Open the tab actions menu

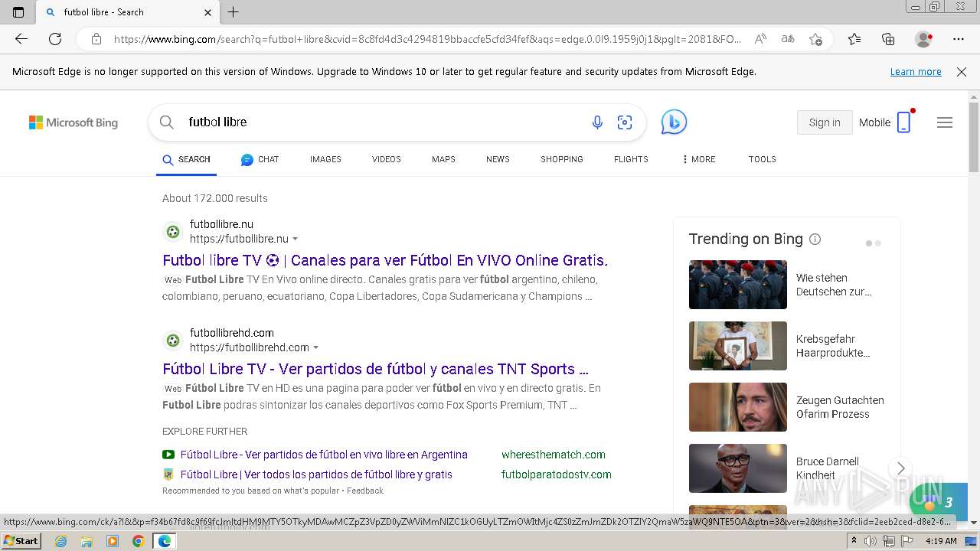coord(18,12)
